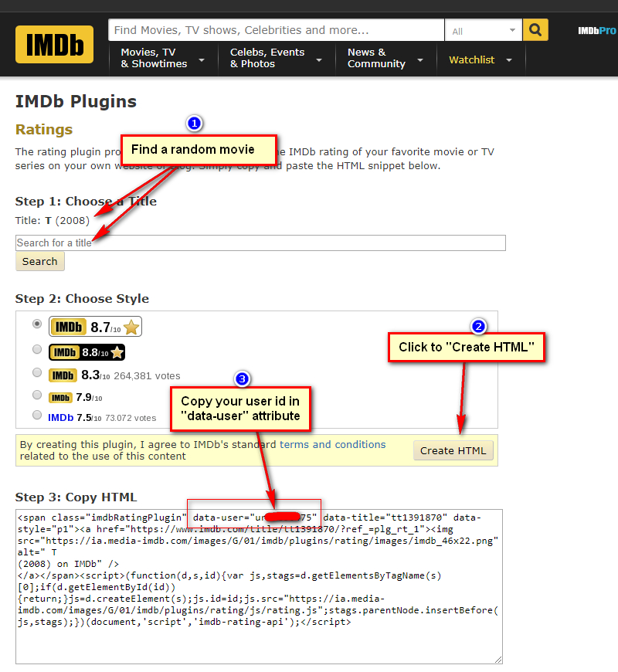Expand the Celebs, Events & Photos menu
This screenshot has height=672, width=618.
pyautogui.click(x=275, y=58)
